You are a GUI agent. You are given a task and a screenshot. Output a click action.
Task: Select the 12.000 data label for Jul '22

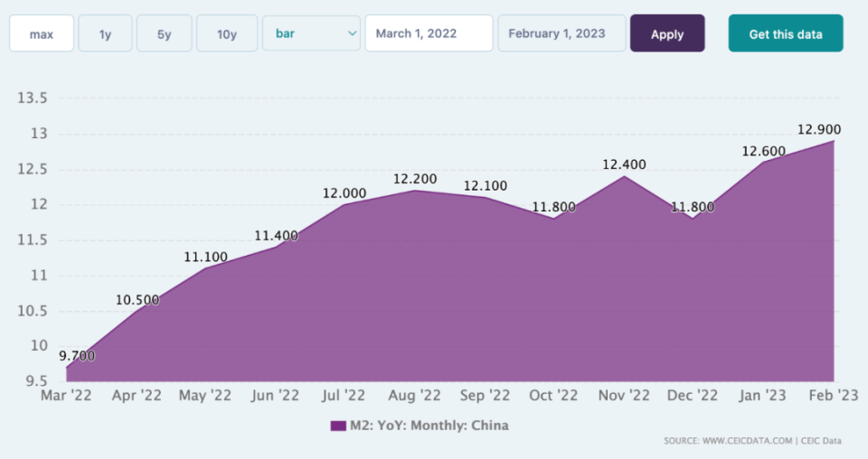(344, 193)
